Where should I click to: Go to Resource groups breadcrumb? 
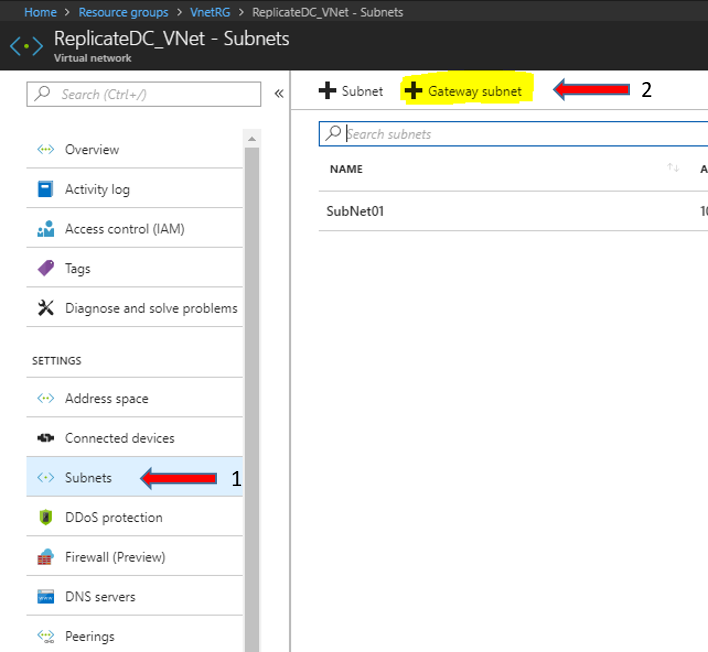(123, 12)
